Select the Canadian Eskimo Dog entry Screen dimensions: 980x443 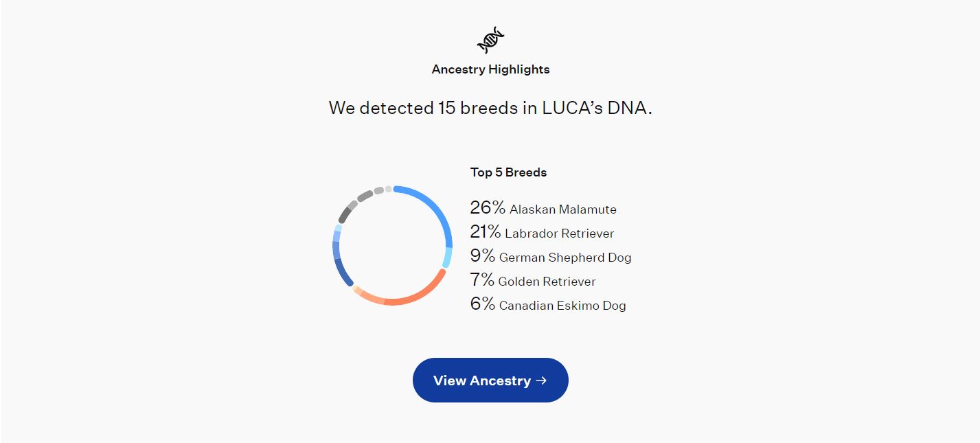(548, 304)
